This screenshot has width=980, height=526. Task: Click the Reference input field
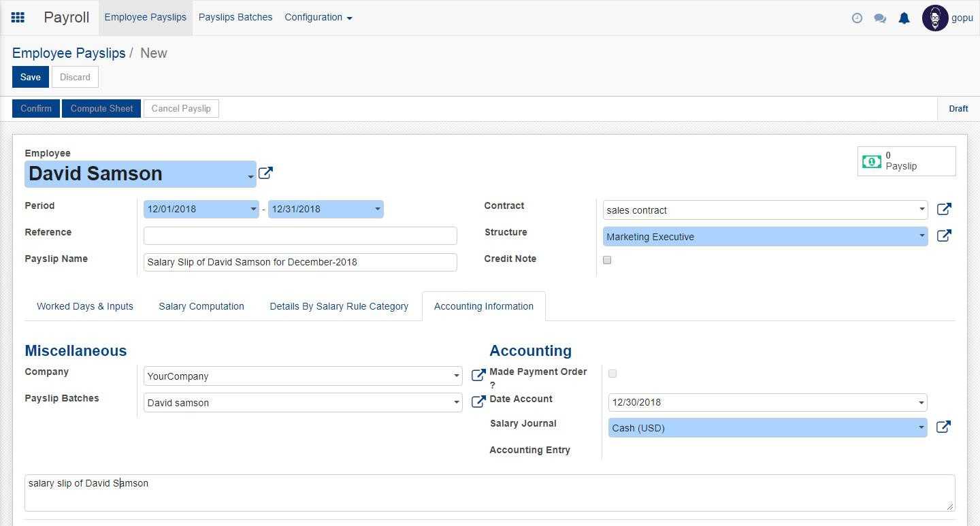pos(300,235)
